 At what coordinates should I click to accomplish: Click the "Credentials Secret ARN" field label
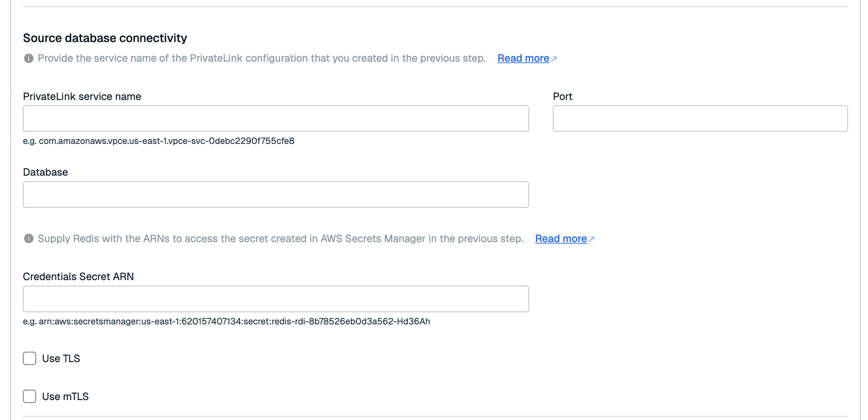[78, 277]
